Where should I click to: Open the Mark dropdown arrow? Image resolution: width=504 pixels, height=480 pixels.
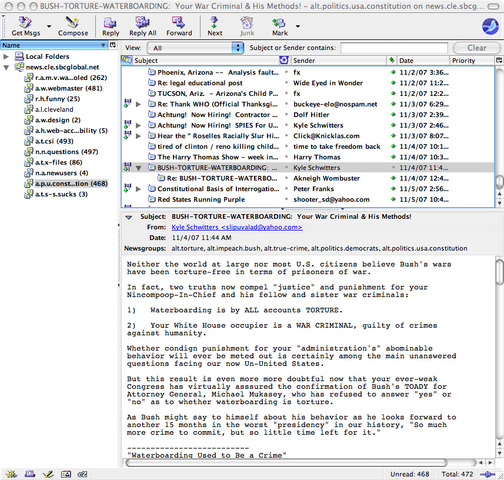click(x=298, y=26)
